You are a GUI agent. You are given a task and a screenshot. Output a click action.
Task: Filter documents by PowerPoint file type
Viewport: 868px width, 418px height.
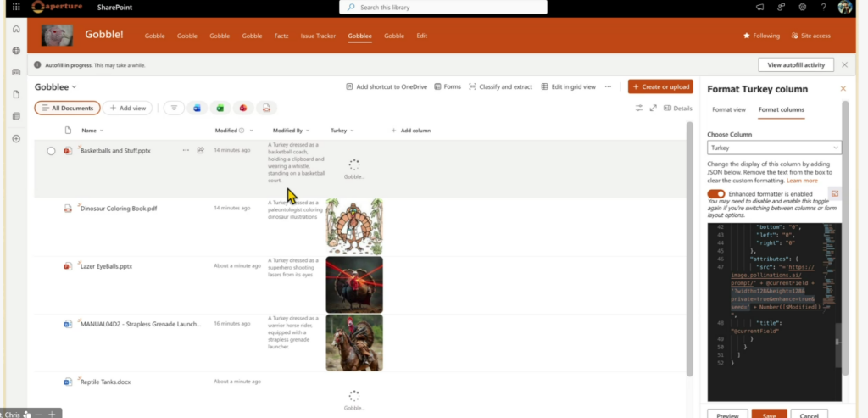243,108
